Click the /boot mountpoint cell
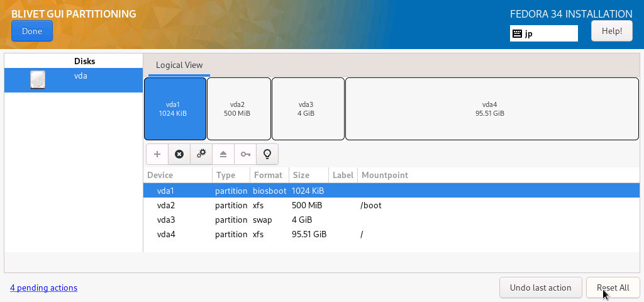This screenshot has width=644, height=302. pyautogui.click(x=371, y=205)
